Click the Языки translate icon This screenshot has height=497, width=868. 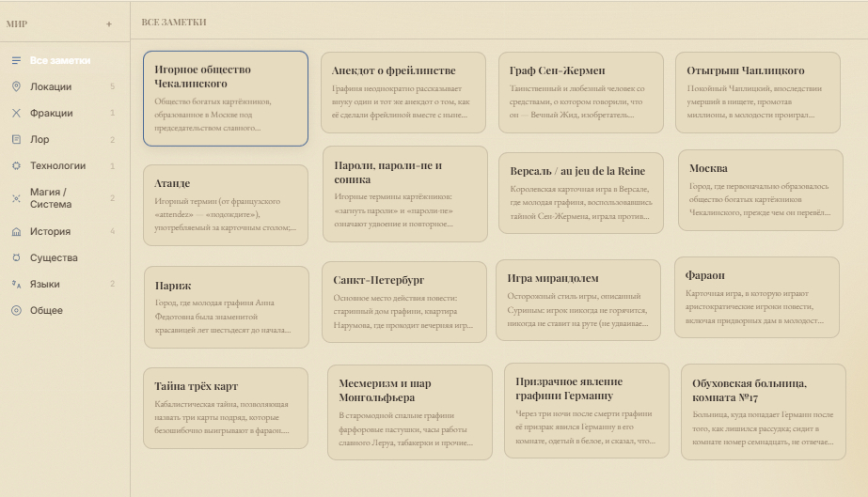[17, 284]
